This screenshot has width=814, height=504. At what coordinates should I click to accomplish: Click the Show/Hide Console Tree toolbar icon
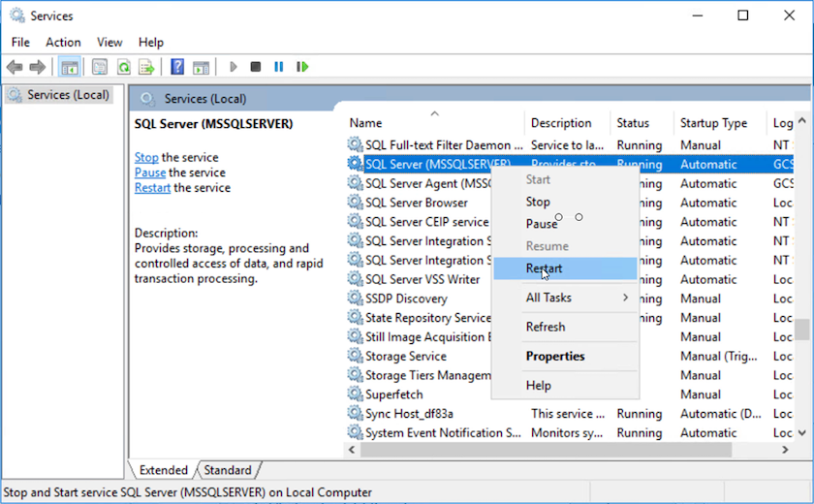pos(70,67)
